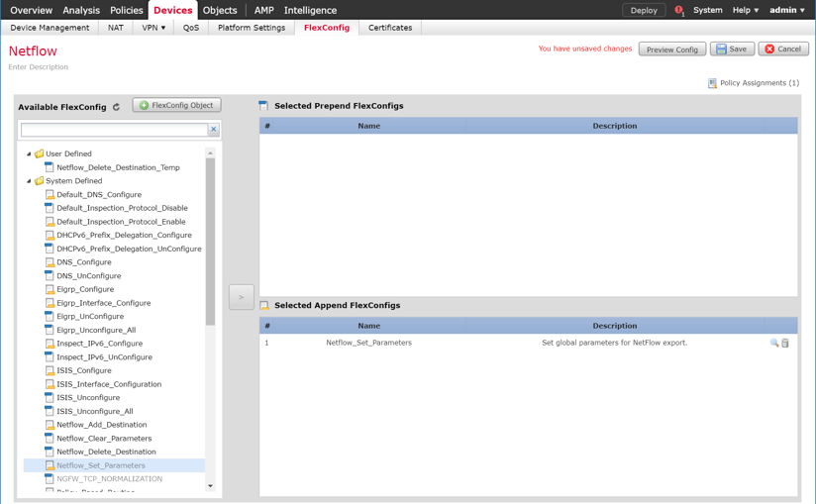Delete Netflow_Set_Parameters using the trash icon

785,343
